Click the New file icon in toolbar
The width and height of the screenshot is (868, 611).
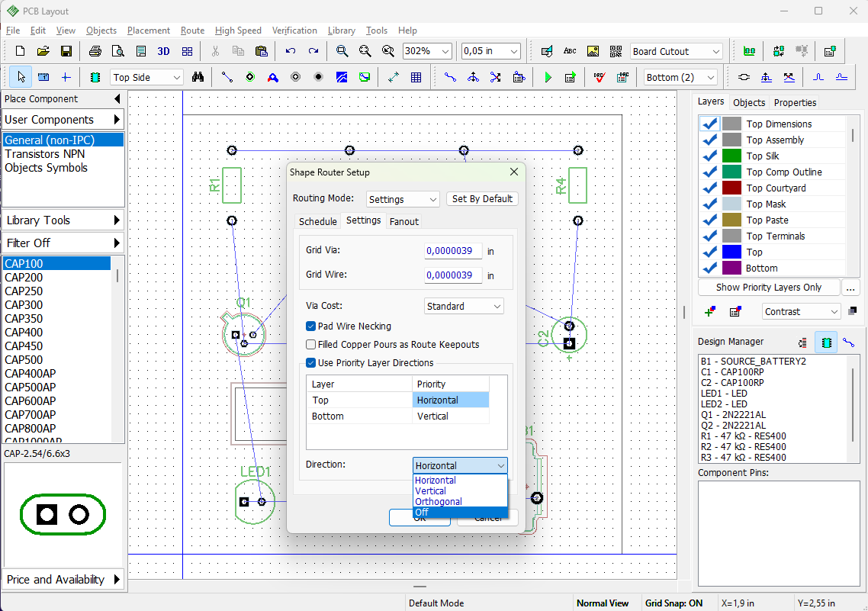[21, 51]
